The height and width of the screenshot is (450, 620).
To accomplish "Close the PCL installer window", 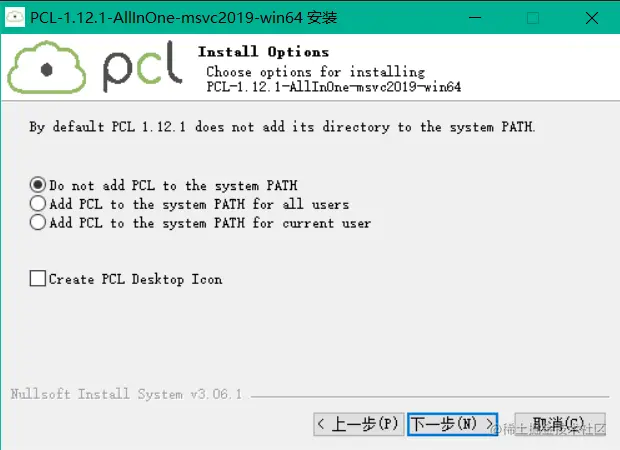I will [x=592, y=17].
